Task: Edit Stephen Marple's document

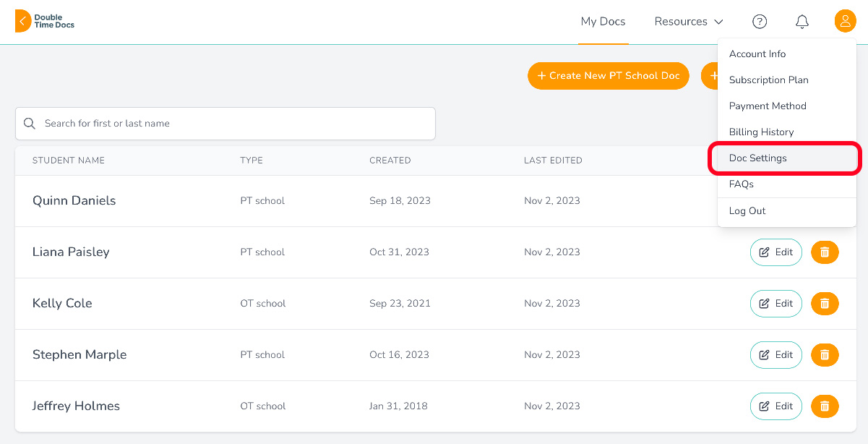Action: (x=775, y=355)
